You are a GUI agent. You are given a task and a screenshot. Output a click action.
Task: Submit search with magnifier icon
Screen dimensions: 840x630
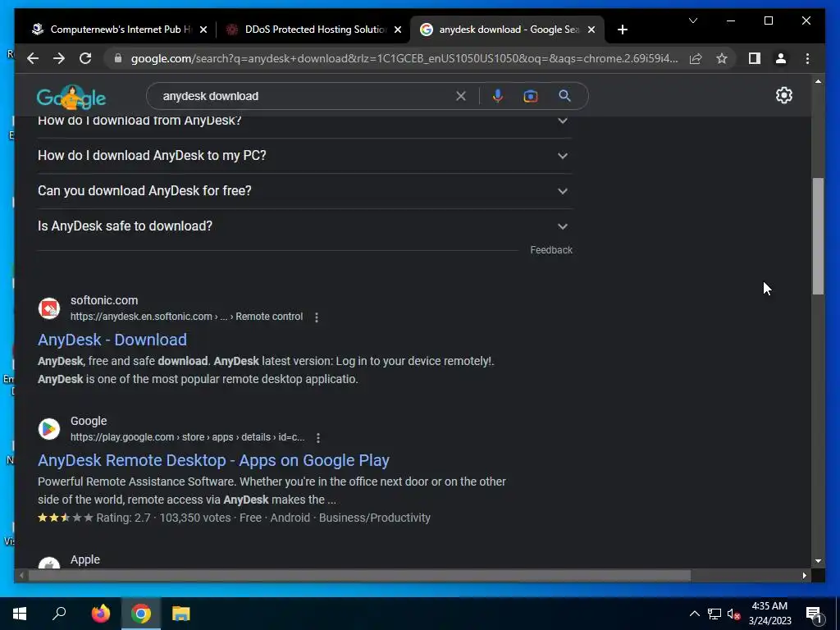564,96
